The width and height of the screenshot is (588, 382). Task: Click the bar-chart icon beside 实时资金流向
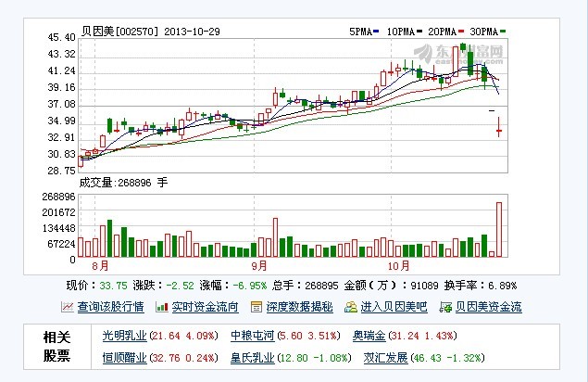tap(162, 307)
